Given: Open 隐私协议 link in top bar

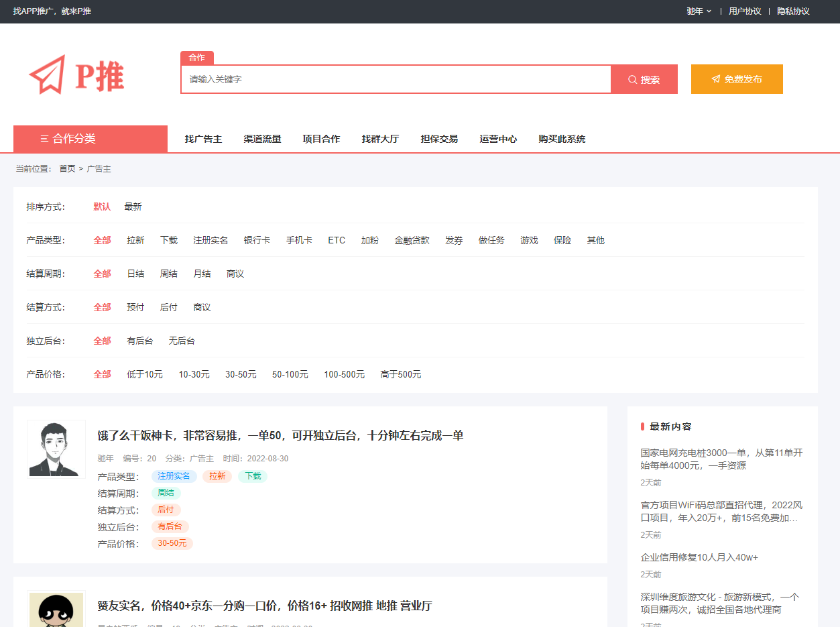Looking at the screenshot, I should coord(793,11).
